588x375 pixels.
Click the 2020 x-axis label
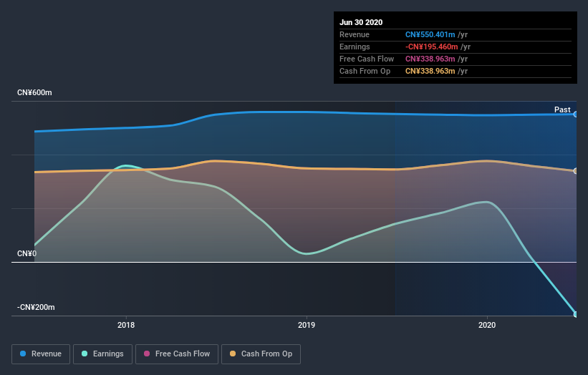pyautogui.click(x=487, y=325)
